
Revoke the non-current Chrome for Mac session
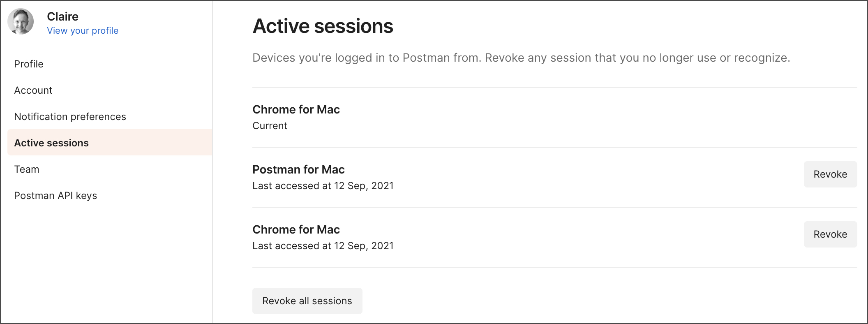pyautogui.click(x=830, y=234)
